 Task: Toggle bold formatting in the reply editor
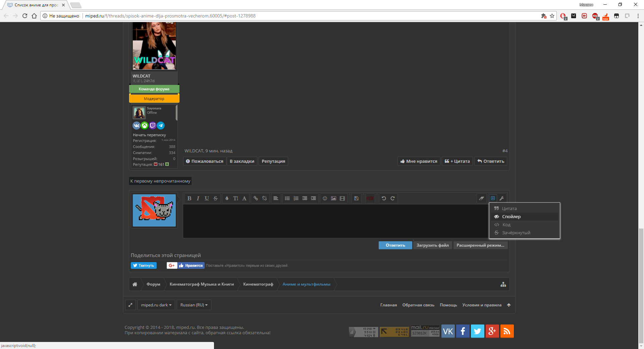point(189,198)
